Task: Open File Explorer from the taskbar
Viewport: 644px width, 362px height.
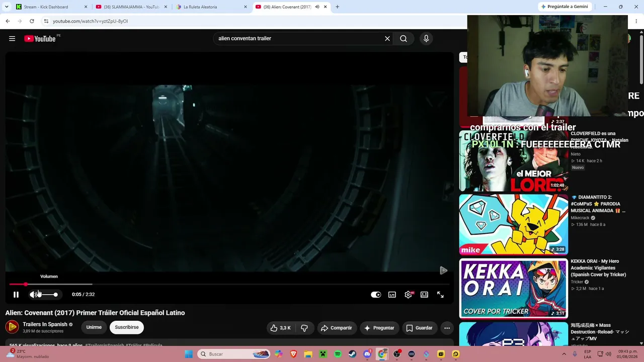Action: click(308, 354)
